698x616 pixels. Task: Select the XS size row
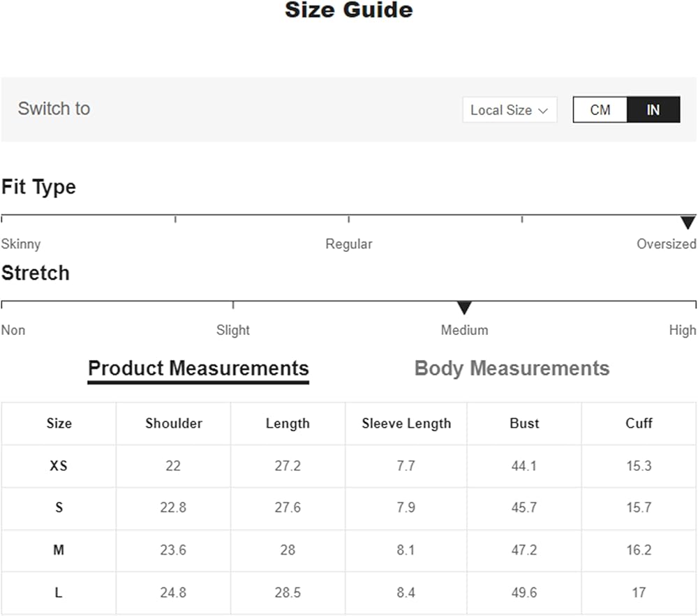tap(59, 465)
